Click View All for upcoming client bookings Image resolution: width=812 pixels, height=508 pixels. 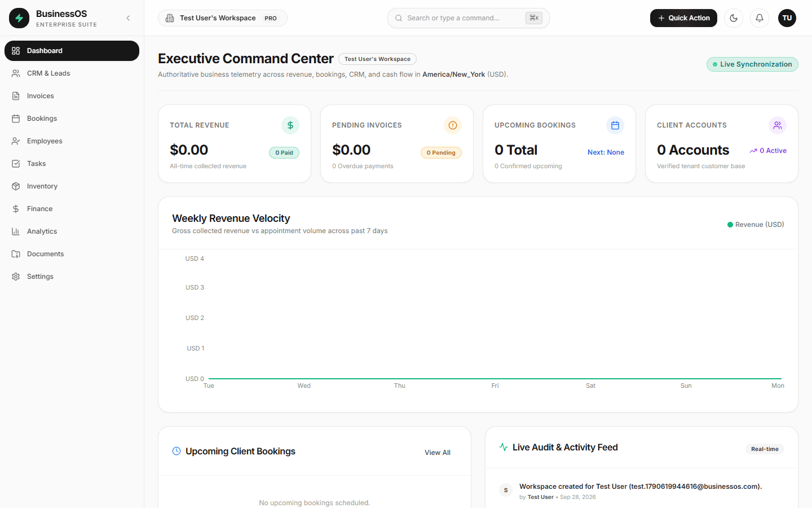coord(438,453)
